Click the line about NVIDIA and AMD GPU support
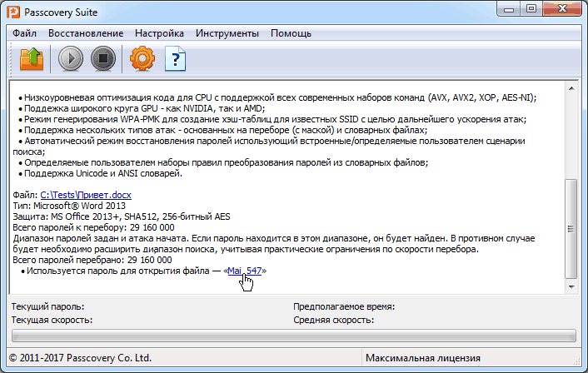Screen dimensions: 588x373 pos(142,108)
